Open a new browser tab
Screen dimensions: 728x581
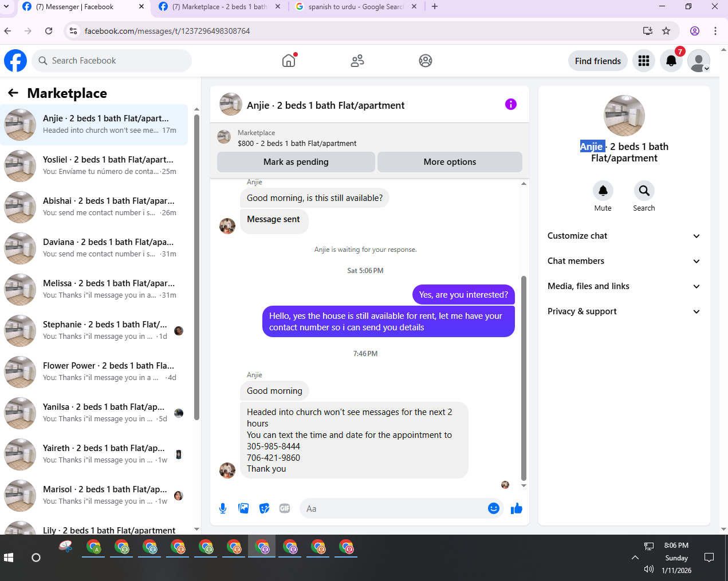click(435, 7)
